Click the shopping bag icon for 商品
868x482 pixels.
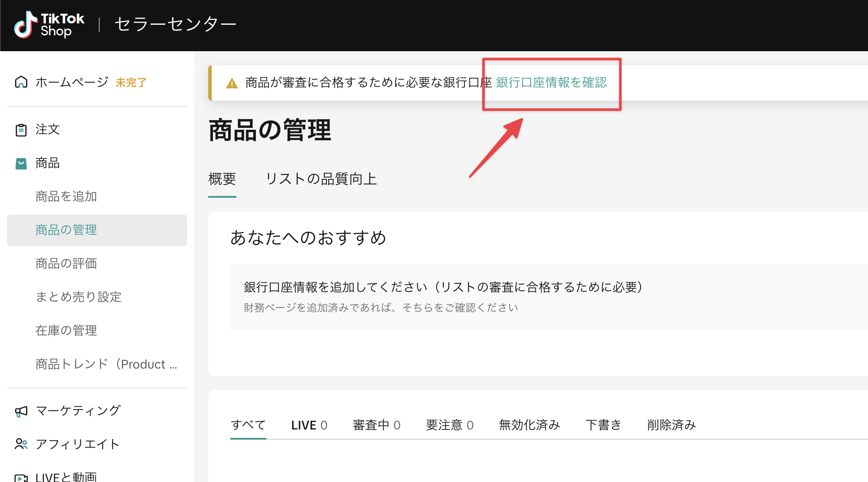coord(21,163)
